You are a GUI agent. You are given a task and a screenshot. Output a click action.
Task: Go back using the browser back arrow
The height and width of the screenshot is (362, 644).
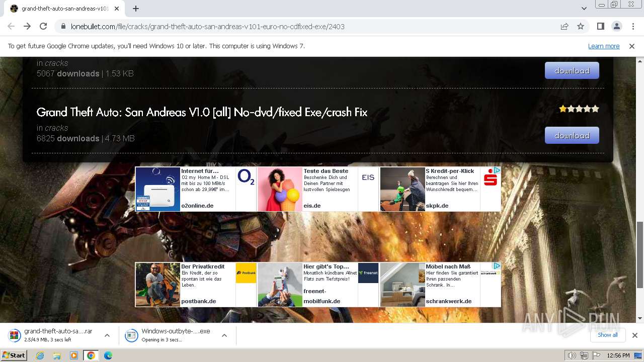pos(11,26)
